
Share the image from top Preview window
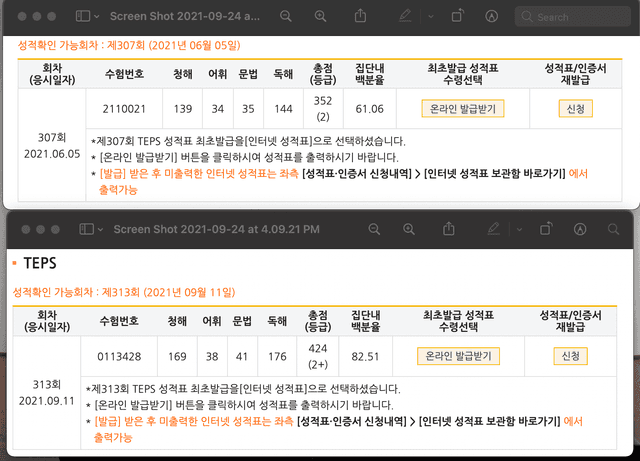click(x=360, y=16)
